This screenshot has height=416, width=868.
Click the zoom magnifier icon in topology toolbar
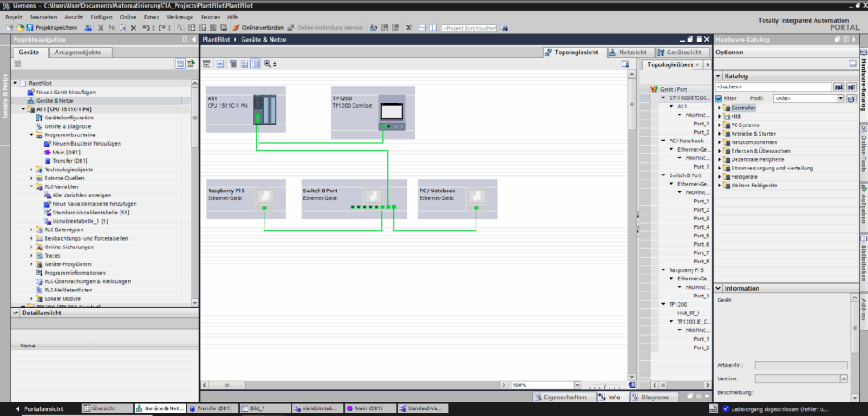(269, 64)
